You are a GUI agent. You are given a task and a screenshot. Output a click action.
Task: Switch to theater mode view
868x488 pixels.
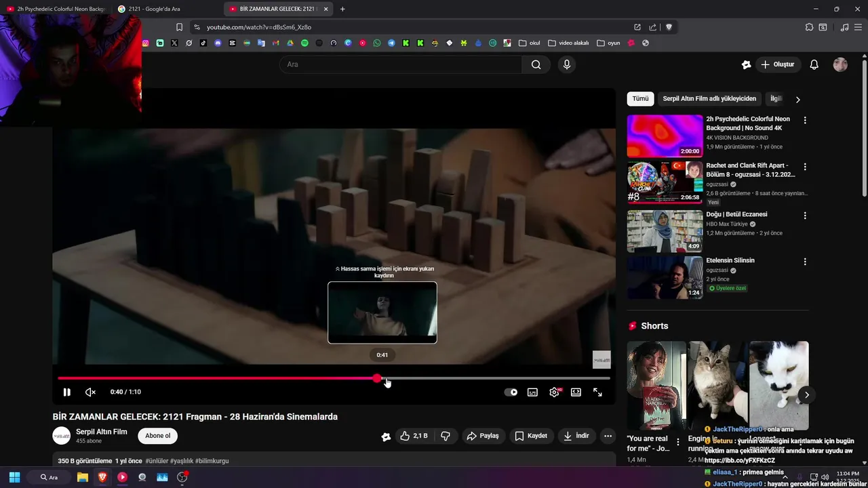576,392
